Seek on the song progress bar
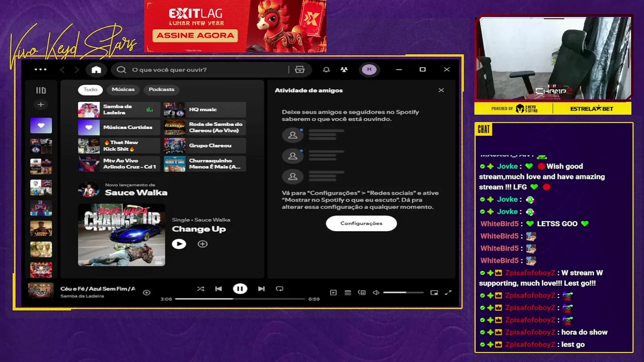The width and height of the screenshot is (644, 362). (x=240, y=299)
